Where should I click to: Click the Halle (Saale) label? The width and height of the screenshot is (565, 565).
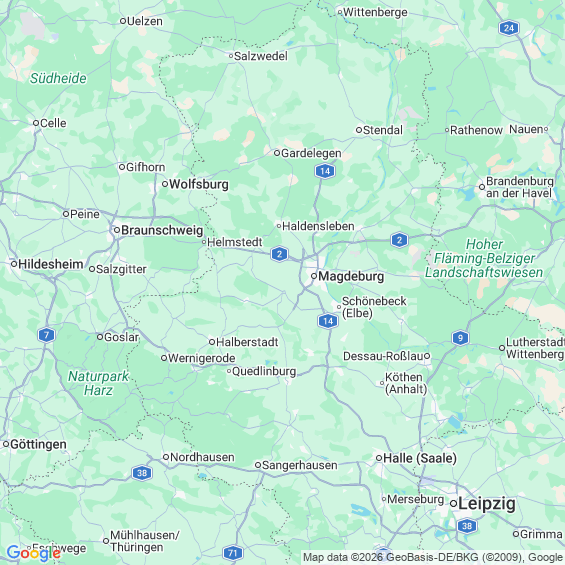point(420,458)
